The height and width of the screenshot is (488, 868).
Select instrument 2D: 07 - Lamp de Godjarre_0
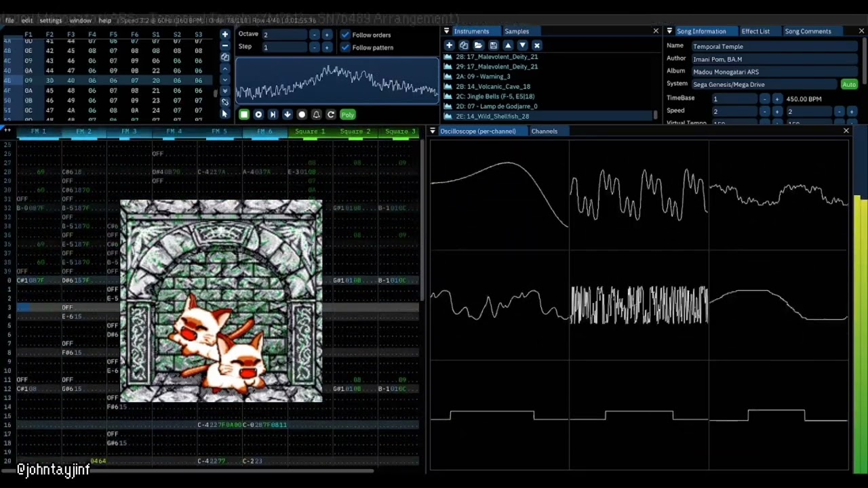coord(549,106)
